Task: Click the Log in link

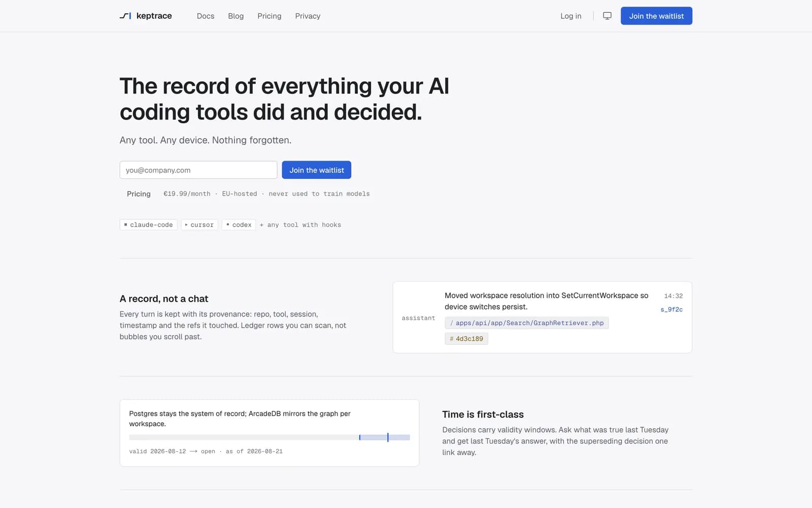Action: pos(571,16)
